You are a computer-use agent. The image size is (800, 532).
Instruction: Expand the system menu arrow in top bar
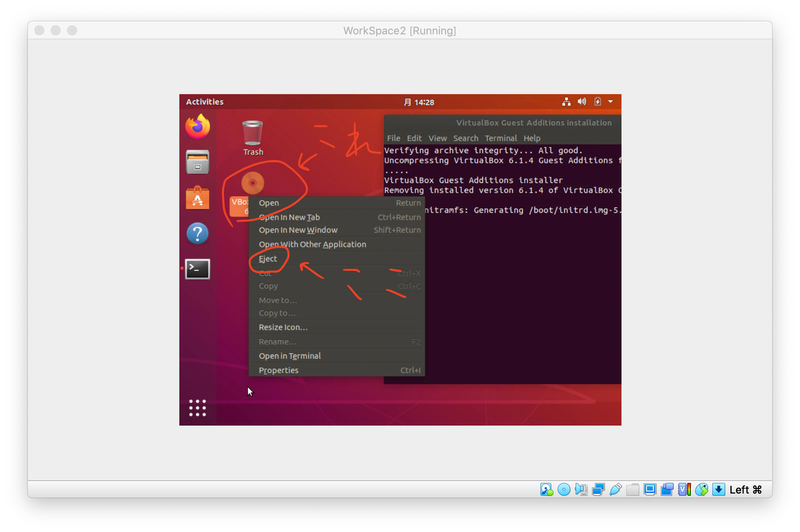tap(610, 101)
